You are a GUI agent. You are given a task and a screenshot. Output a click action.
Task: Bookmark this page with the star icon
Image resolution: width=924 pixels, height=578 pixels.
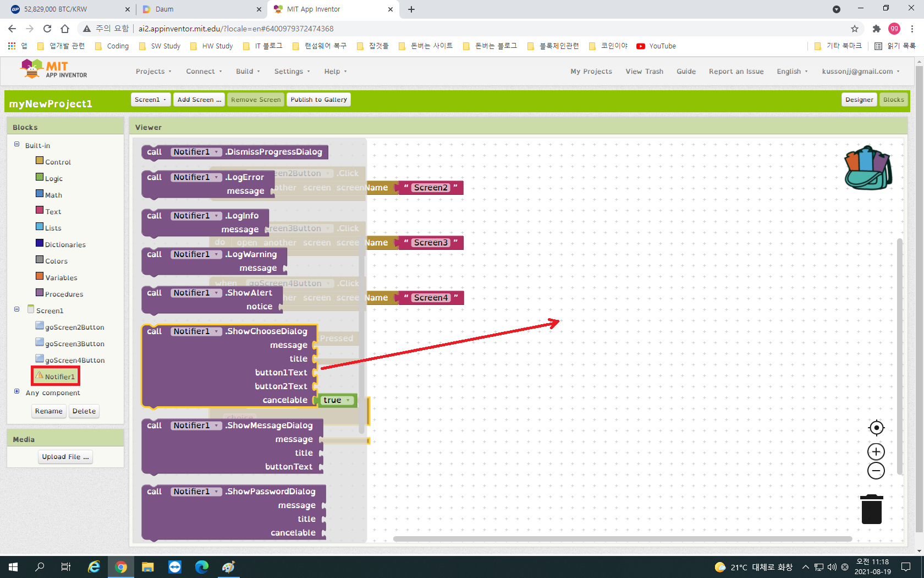(854, 29)
